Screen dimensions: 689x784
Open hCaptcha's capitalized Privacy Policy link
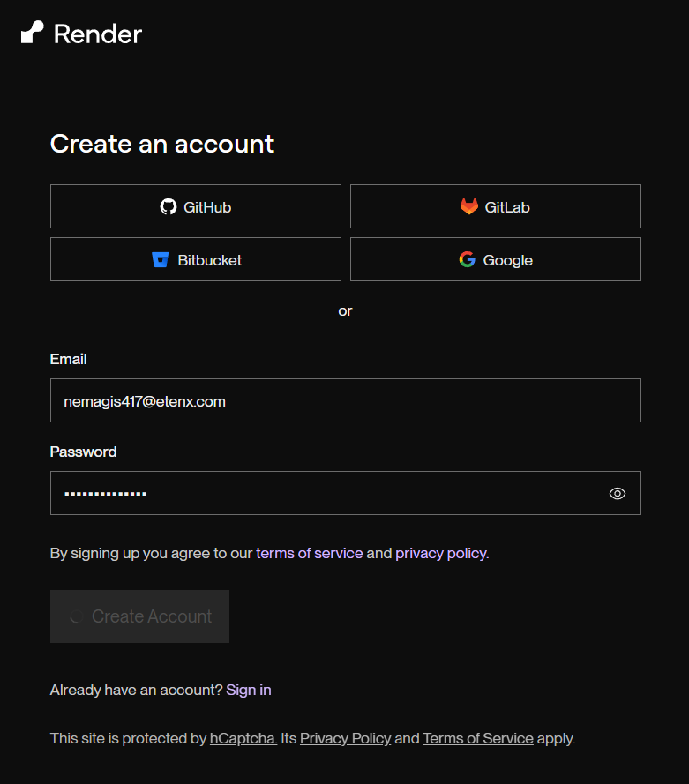[345, 738]
